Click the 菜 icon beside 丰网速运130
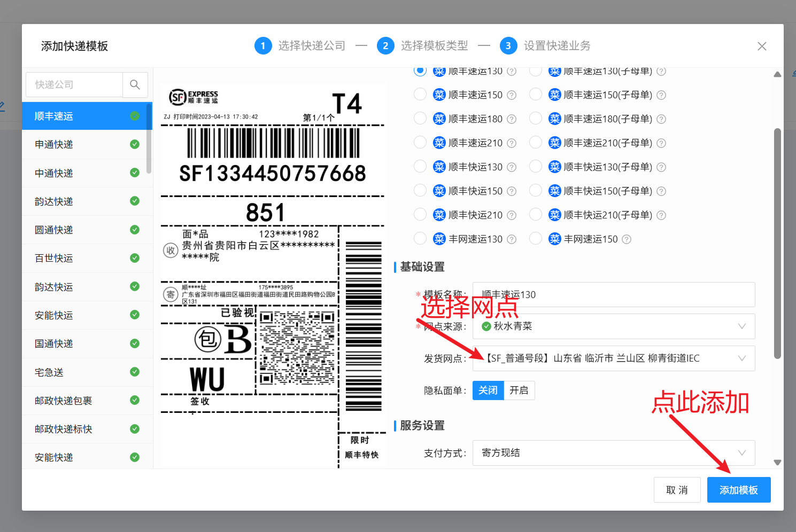 439,239
